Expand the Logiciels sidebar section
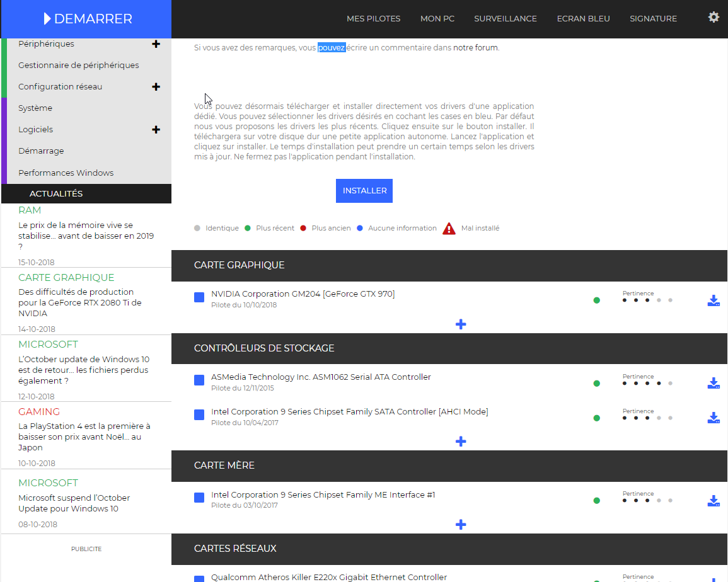The height and width of the screenshot is (582, 728). [156, 130]
